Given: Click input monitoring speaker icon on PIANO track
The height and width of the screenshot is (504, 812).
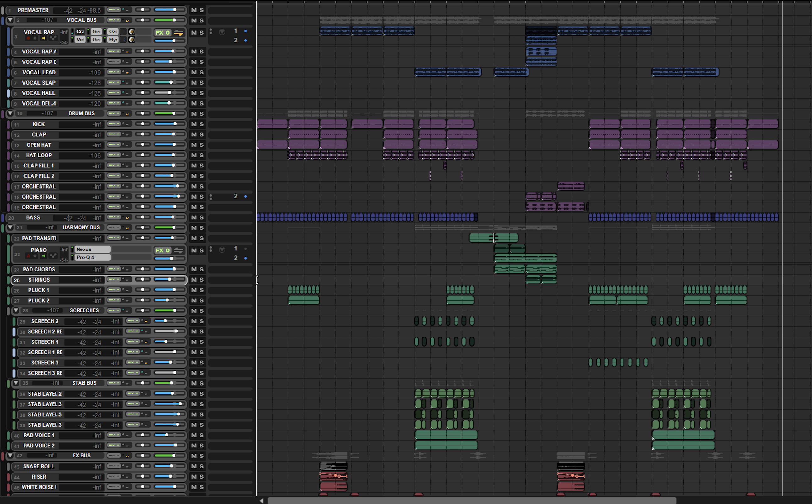Looking at the screenshot, I should 43,256.
